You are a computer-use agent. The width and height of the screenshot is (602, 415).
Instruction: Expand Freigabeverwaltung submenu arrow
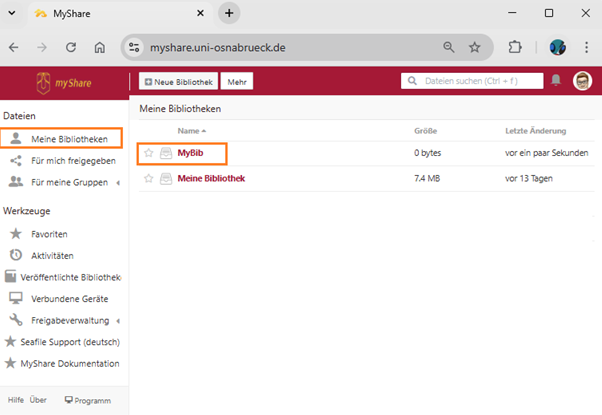pos(119,320)
